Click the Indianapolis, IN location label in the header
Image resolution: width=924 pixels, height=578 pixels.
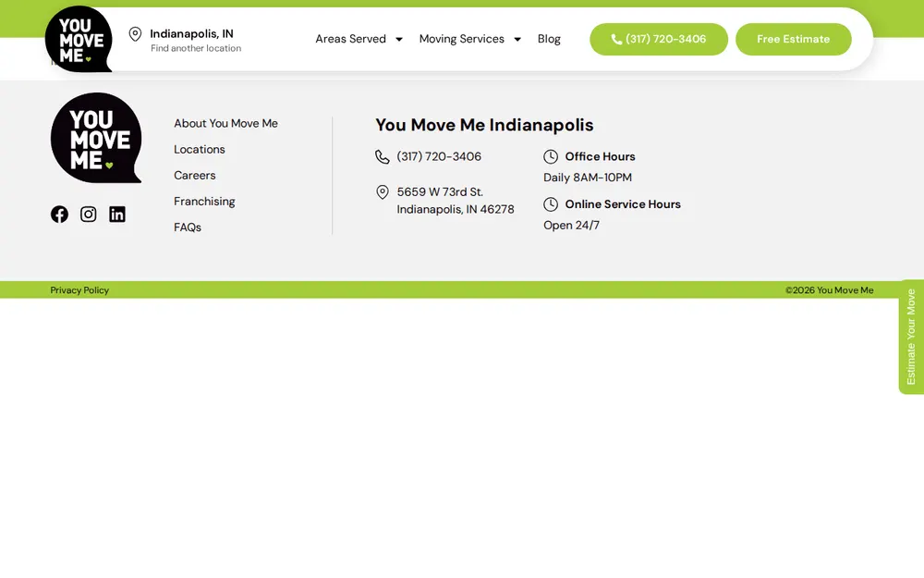191,33
